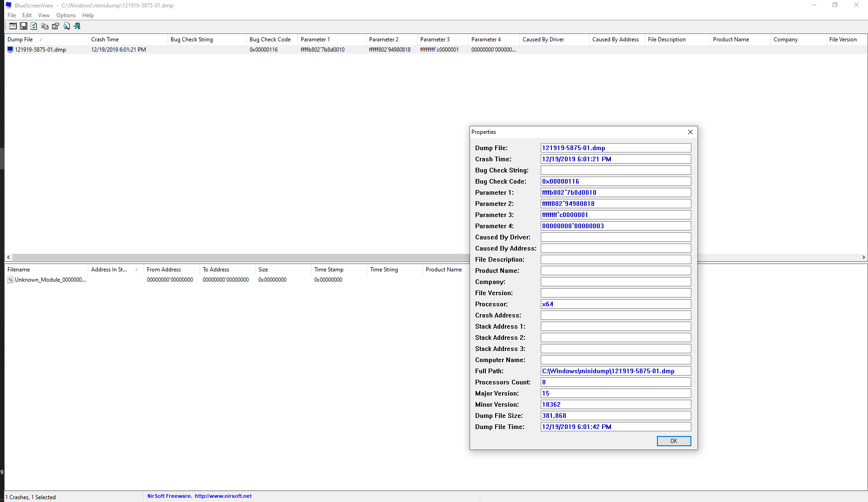Open the View menu
868x502 pixels.
pyautogui.click(x=44, y=15)
